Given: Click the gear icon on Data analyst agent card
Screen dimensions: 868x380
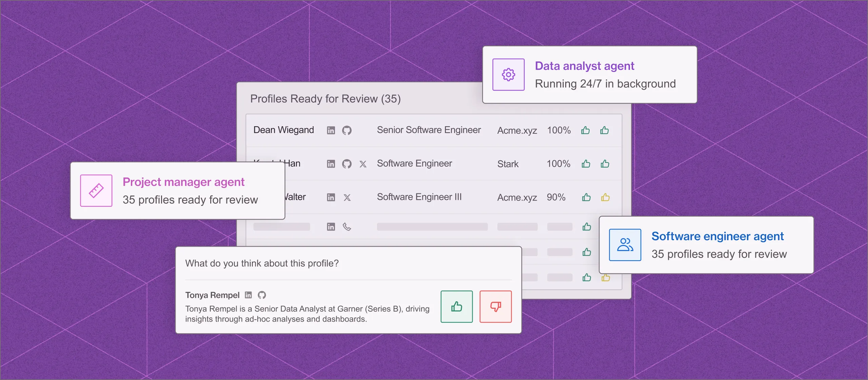Looking at the screenshot, I should pos(508,75).
